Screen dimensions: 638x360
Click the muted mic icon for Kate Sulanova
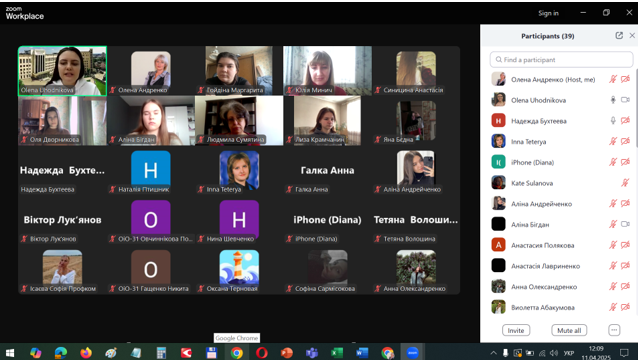click(625, 183)
